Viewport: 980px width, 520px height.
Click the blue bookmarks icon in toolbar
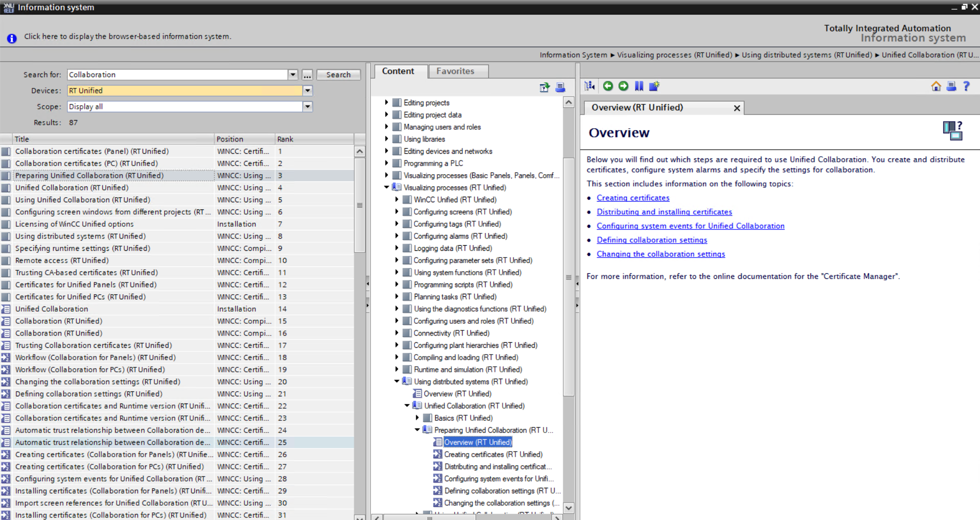click(639, 86)
